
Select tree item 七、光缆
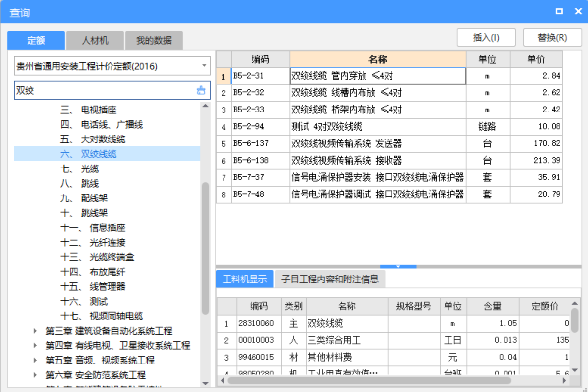(x=80, y=169)
